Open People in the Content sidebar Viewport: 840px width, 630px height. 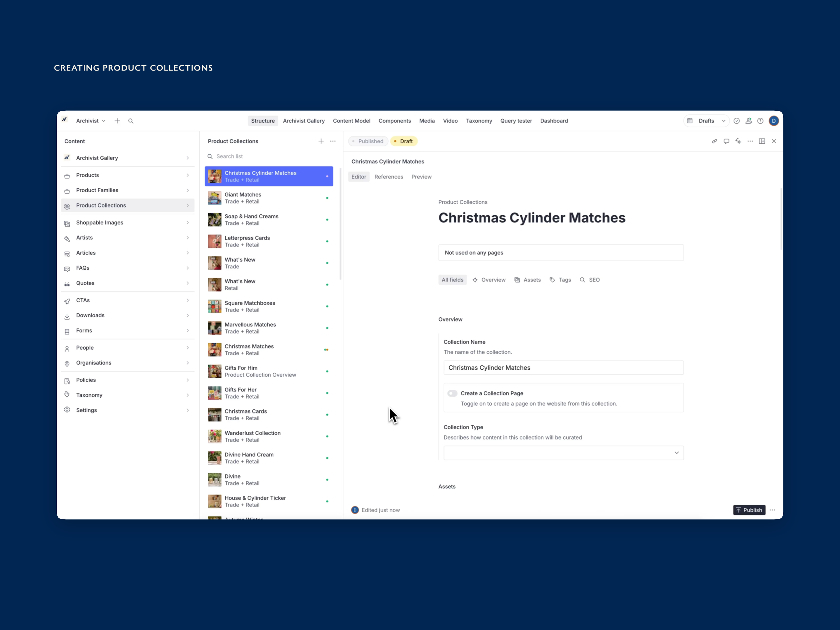pos(128,348)
